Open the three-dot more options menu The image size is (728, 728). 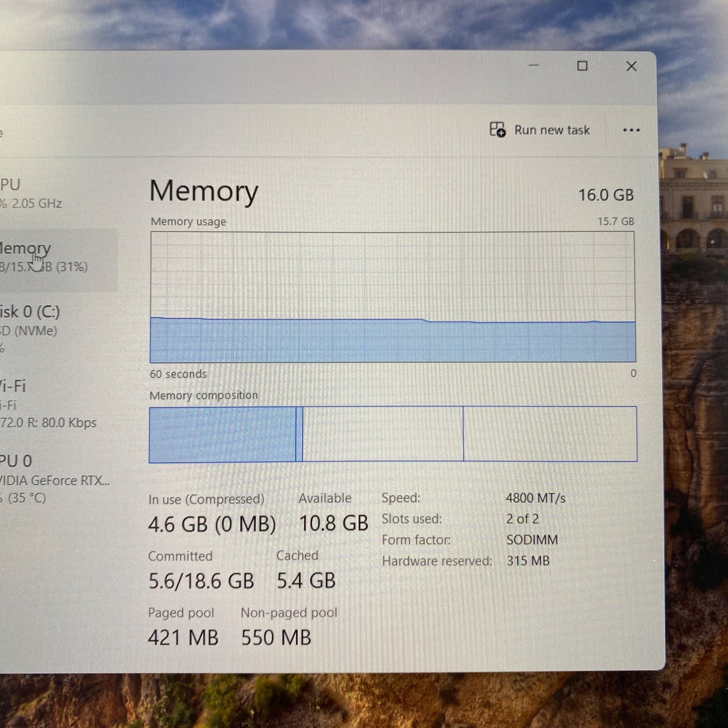pos(631,130)
